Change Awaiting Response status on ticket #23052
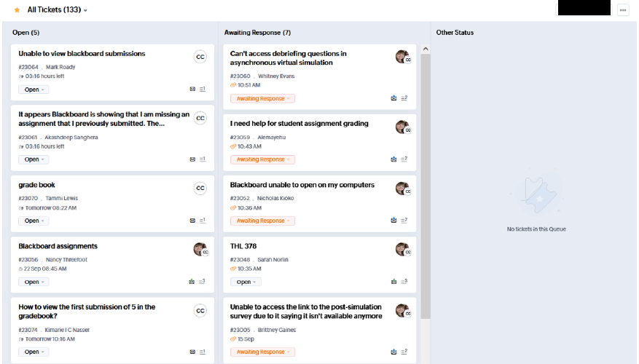The height and width of the screenshot is (364, 639). [x=262, y=221]
